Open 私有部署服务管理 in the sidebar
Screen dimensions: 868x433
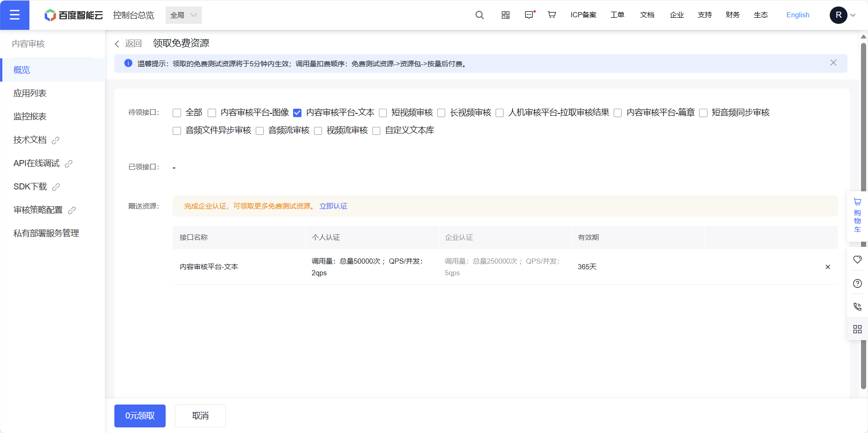click(53, 233)
